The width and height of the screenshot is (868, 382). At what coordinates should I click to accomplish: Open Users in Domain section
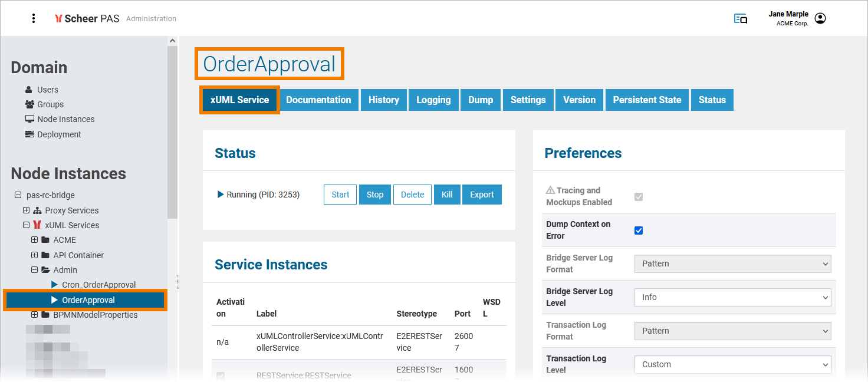48,90
